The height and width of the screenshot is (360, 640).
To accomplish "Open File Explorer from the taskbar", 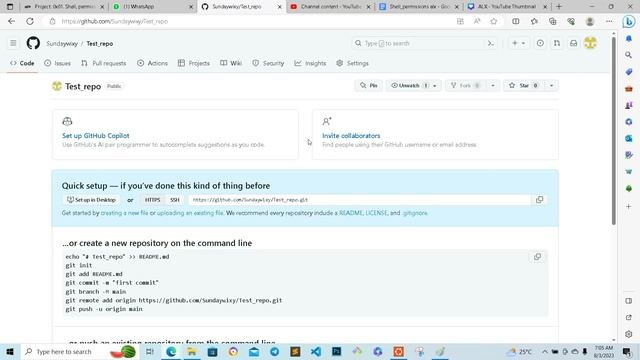I will [191, 351].
